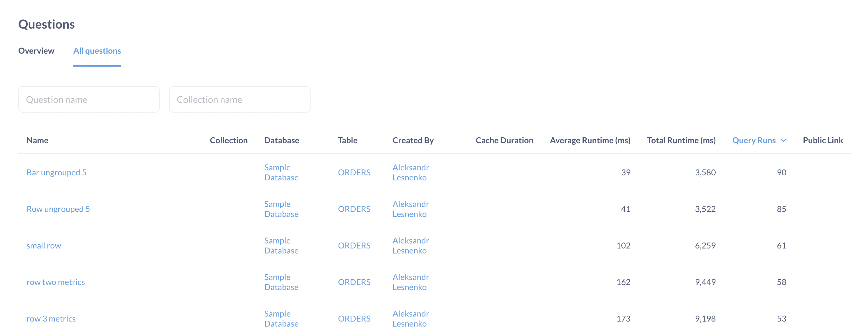View the ORDERS table for "small row"
868x336 pixels.
click(354, 245)
